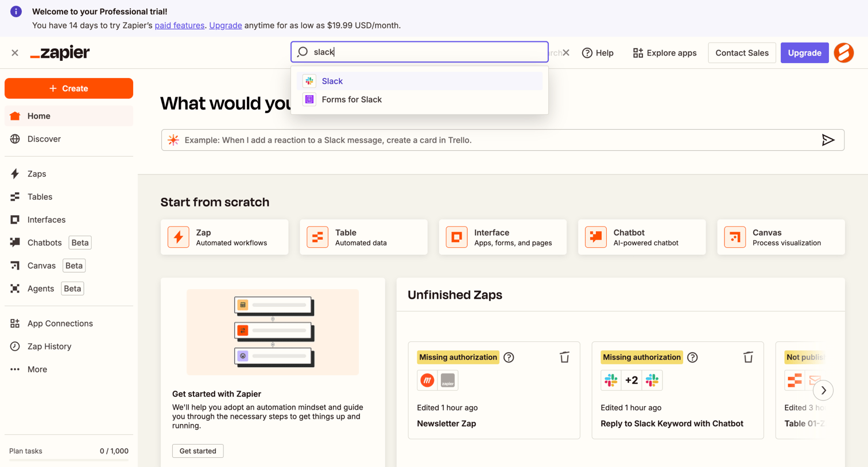Click the Beta badge next to Chatbots

[80, 243]
